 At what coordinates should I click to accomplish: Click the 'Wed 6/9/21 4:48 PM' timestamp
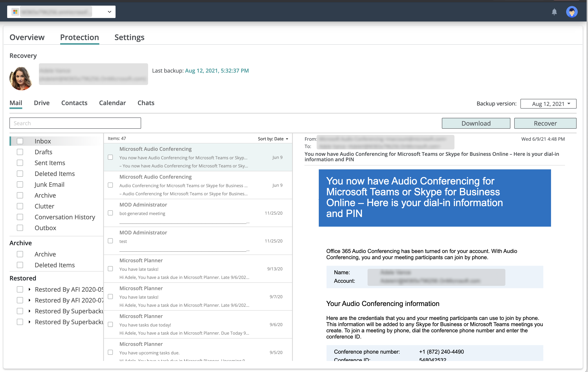[543, 139]
